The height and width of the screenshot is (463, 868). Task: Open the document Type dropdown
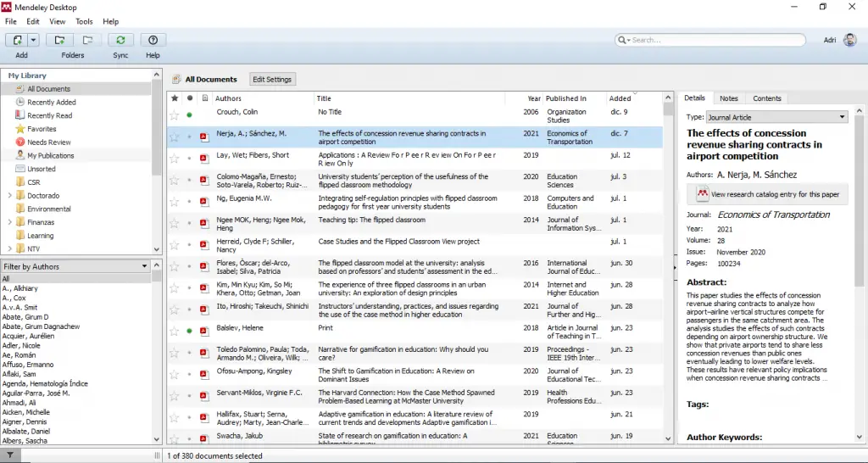[x=776, y=117]
